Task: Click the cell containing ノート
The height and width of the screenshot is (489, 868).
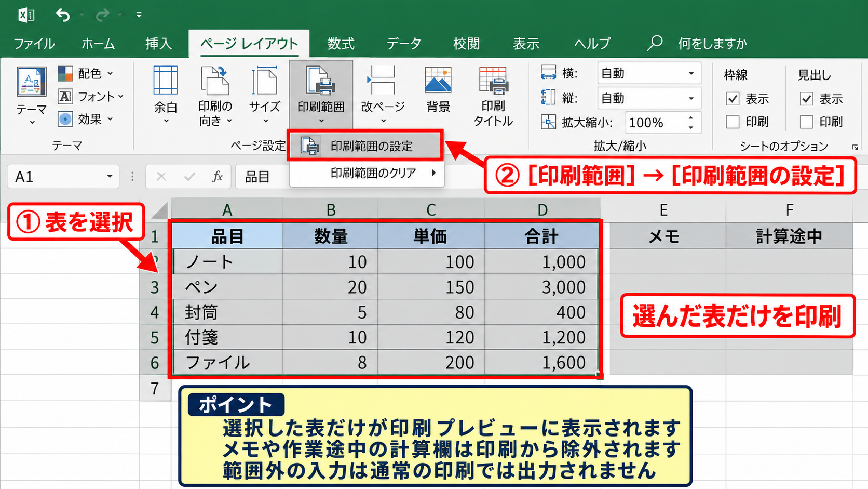Action: [x=227, y=262]
